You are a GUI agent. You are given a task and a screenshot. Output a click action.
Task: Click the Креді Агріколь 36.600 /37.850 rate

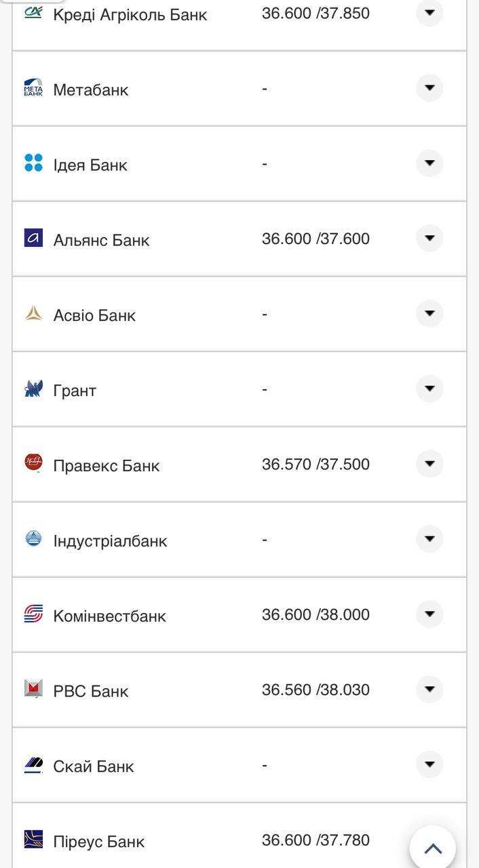pos(315,14)
